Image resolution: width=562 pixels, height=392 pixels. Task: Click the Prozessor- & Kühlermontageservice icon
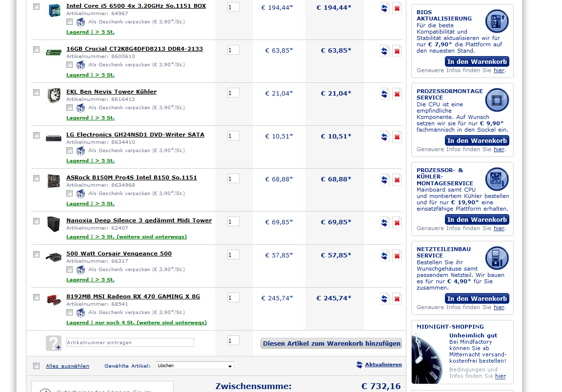497,179
